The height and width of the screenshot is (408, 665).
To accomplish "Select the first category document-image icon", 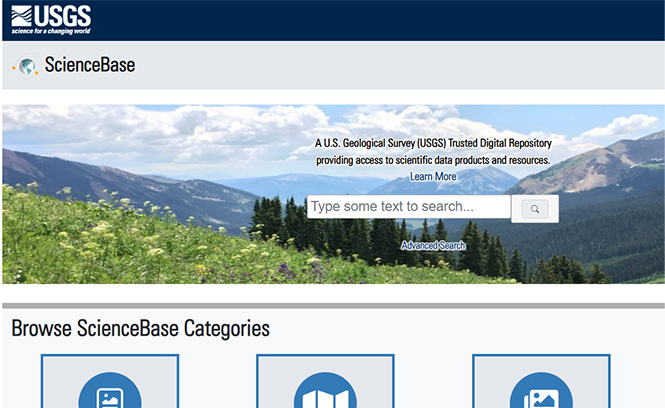I will click(110, 392).
